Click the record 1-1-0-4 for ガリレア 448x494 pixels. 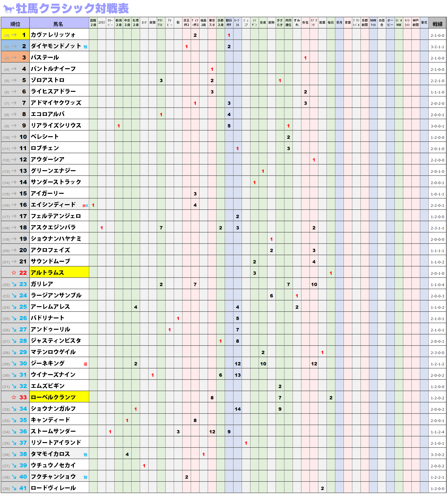pyautogui.click(x=437, y=285)
